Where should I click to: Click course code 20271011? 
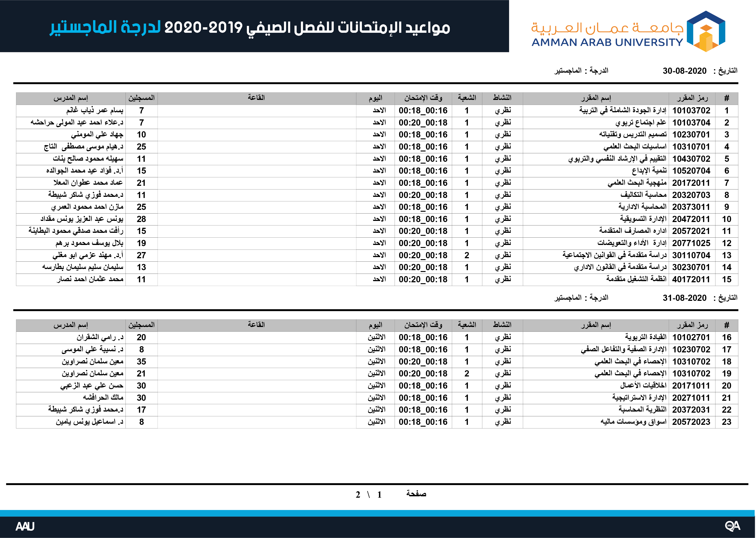point(691,398)
